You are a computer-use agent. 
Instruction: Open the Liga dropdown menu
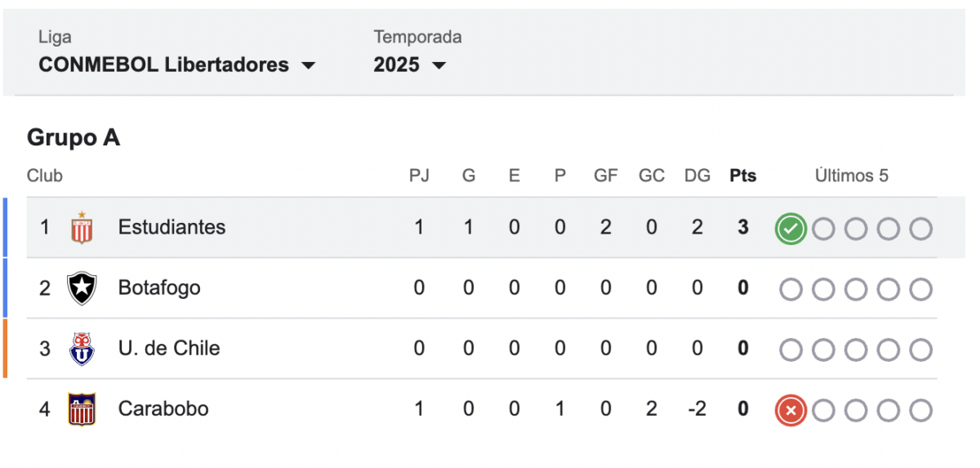[176, 65]
